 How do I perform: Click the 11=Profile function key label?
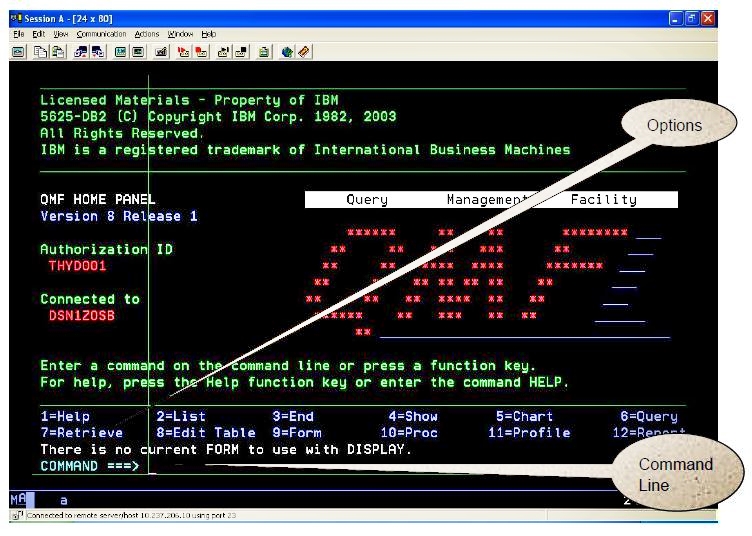coord(529,433)
